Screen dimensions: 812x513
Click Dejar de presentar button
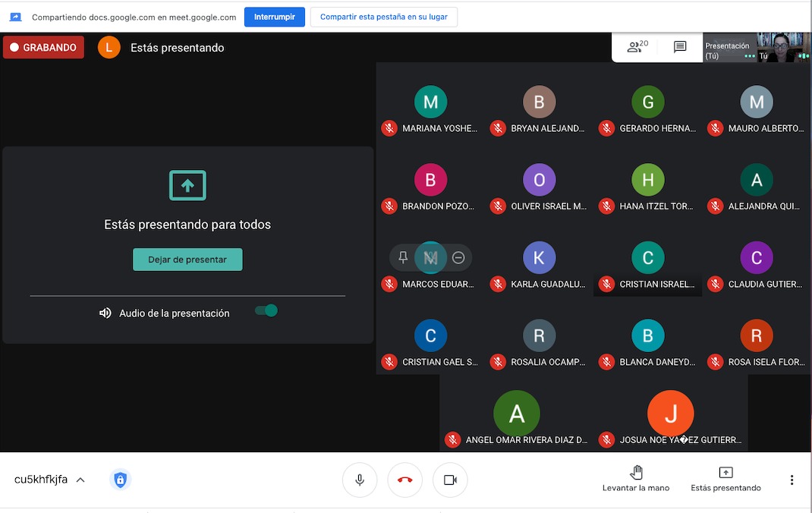point(187,260)
